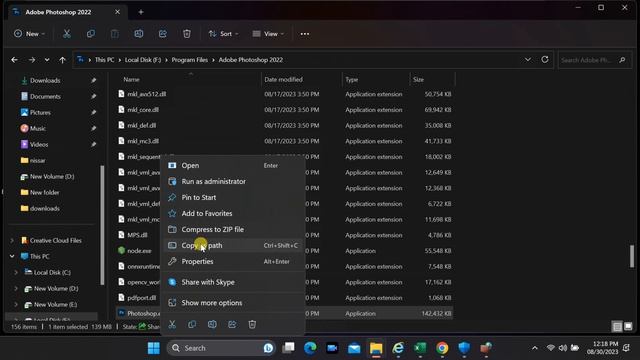Open Task View from the taskbar
This screenshot has height=360, width=640.
coord(289,348)
